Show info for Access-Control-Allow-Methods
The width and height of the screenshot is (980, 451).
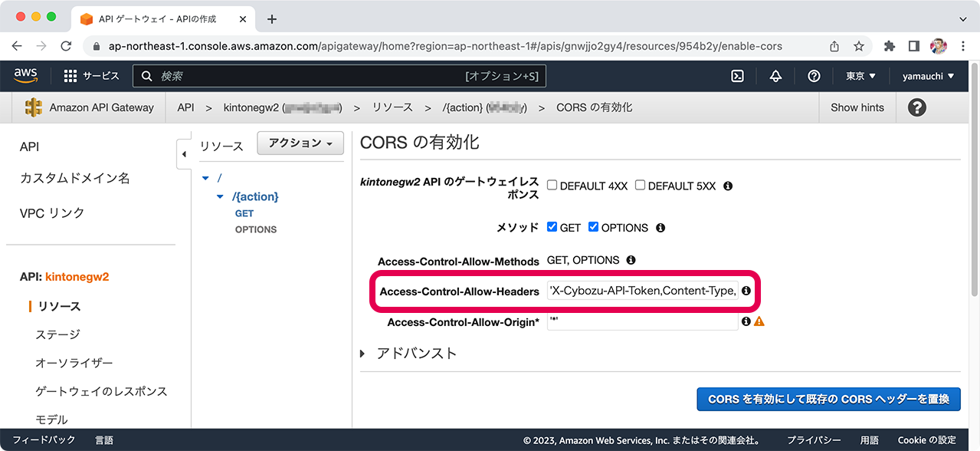tap(631, 260)
